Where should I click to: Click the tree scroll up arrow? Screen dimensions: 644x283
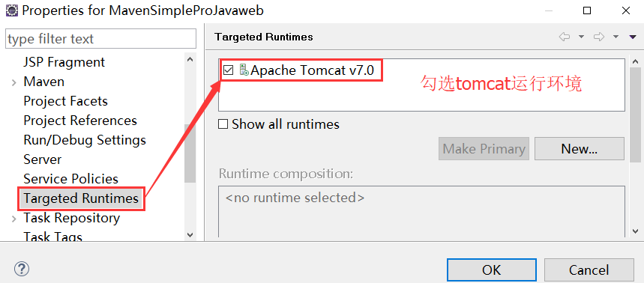[190, 59]
